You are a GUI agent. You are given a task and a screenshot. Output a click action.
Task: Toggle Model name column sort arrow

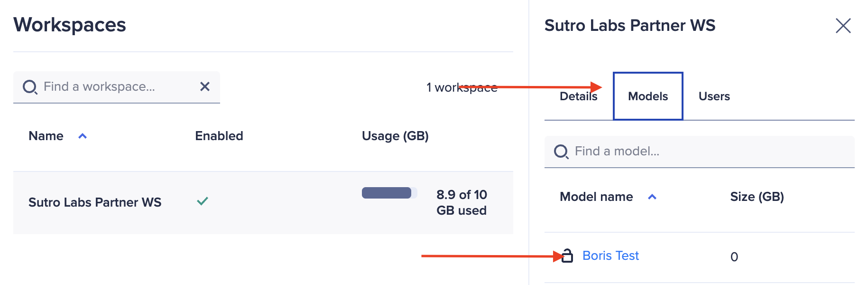coord(652,197)
